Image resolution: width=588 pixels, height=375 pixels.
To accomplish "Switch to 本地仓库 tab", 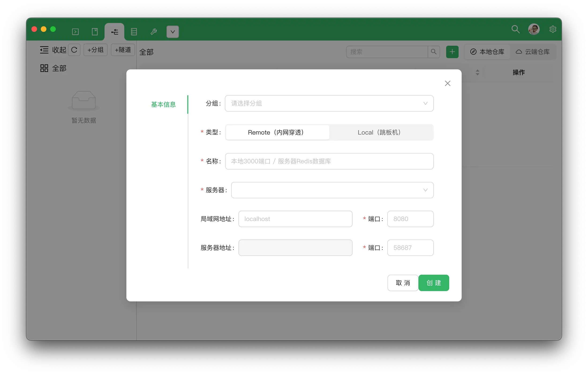I will coord(487,52).
